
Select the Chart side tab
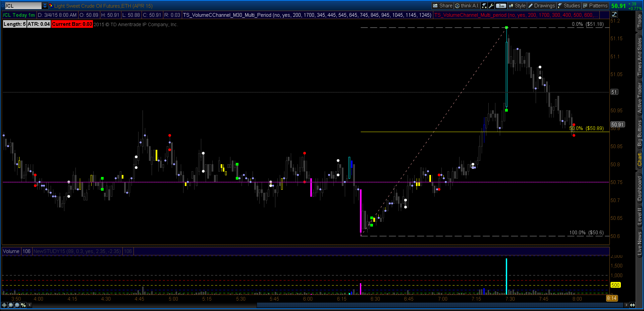pyautogui.click(x=640, y=160)
